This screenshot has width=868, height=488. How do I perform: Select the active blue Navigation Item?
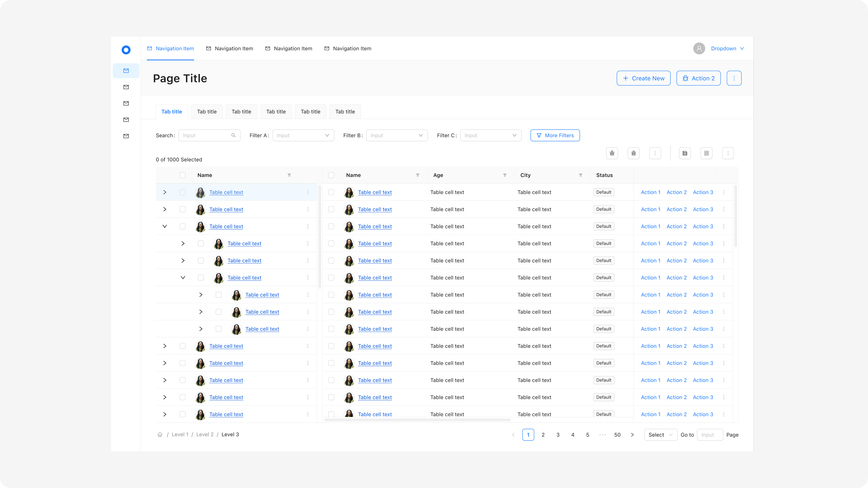(170, 48)
